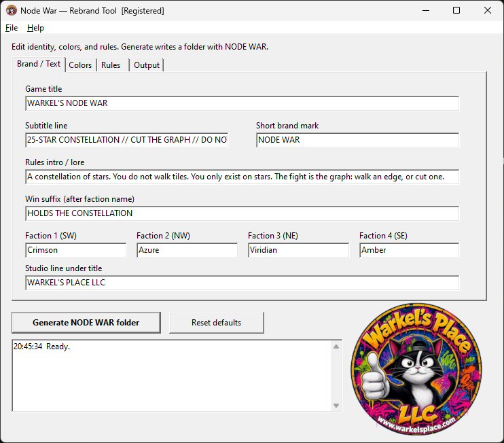
Task: Click the log scrollbar down arrow
Action: click(x=336, y=406)
